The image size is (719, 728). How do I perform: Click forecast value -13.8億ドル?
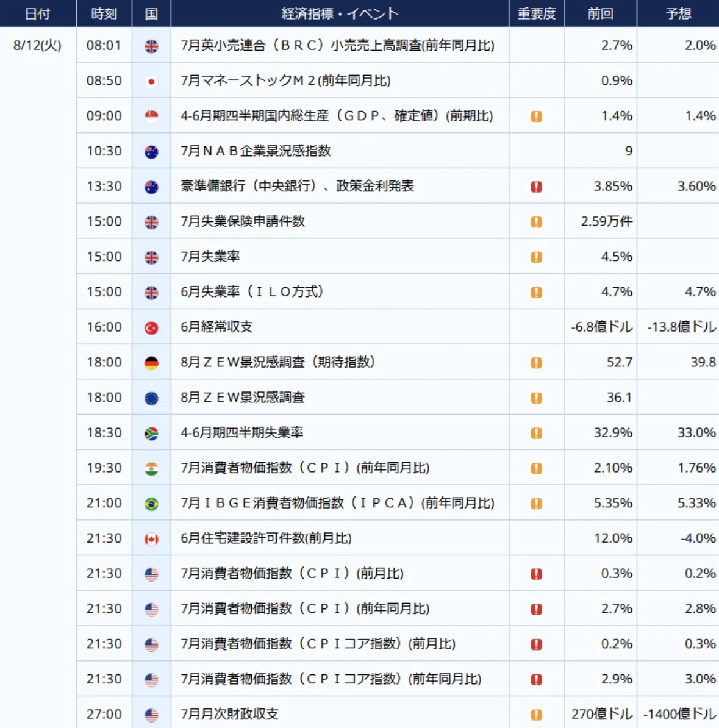coord(681,327)
